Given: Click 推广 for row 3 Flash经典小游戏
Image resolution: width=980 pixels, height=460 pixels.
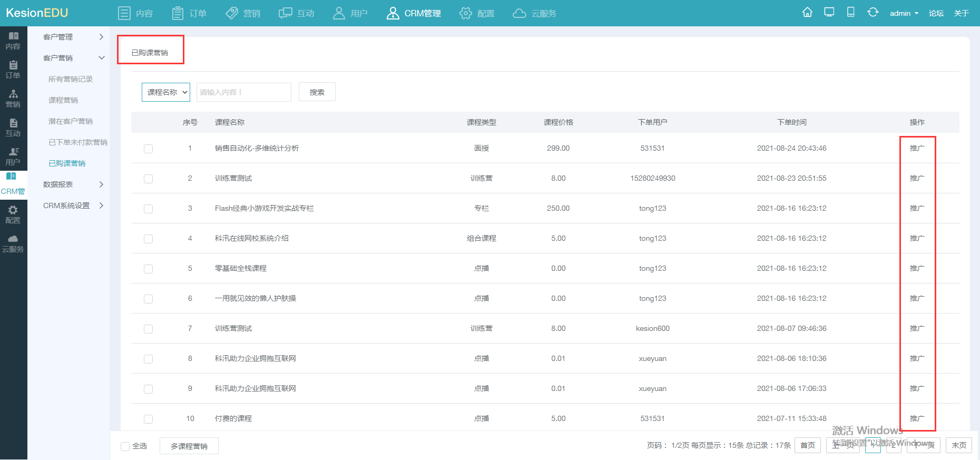Looking at the screenshot, I should 917,208.
